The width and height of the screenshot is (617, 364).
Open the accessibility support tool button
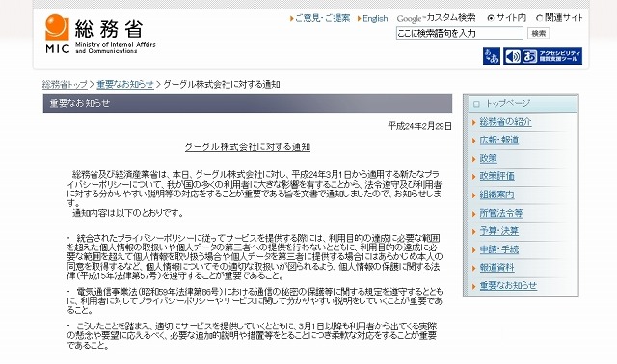click(543, 56)
